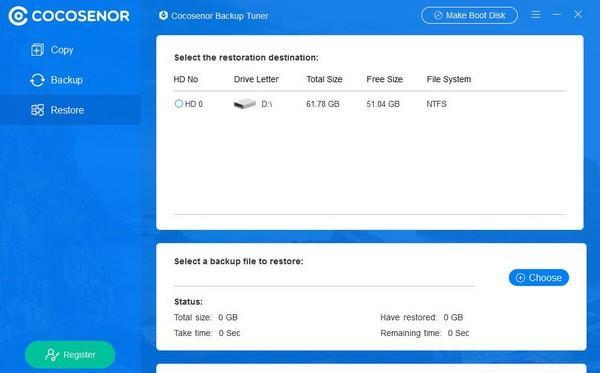The height and width of the screenshot is (373, 600).
Task: Select the HD 0 radio button
Action: (178, 104)
